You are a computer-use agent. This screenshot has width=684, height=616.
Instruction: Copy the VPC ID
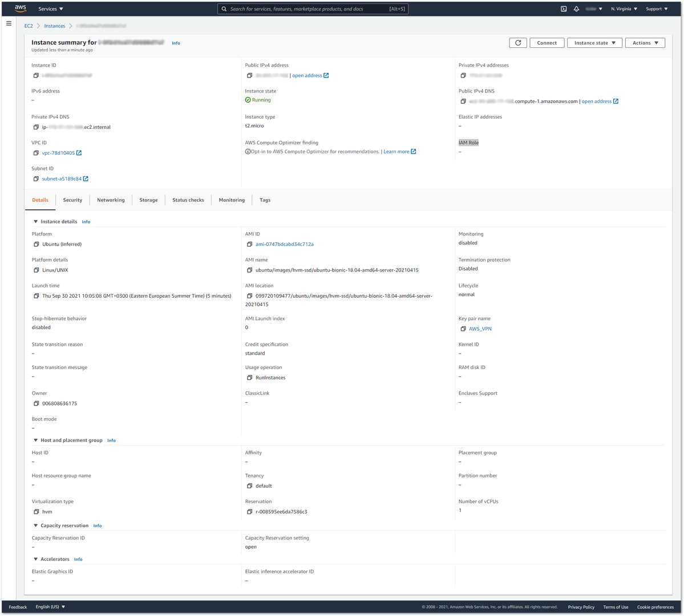pos(36,153)
